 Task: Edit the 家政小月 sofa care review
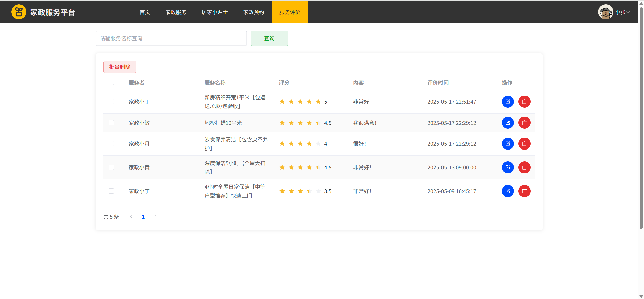[507, 144]
